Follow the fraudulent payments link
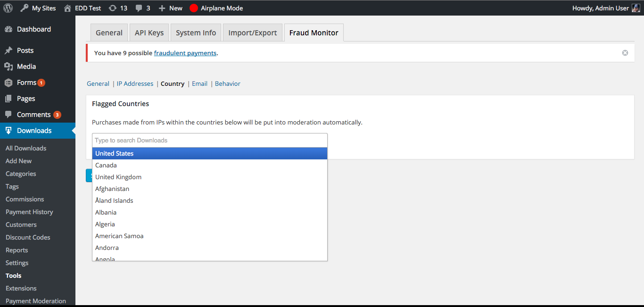This screenshot has width=644, height=307. pyautogui.click(x=185, y=53)
